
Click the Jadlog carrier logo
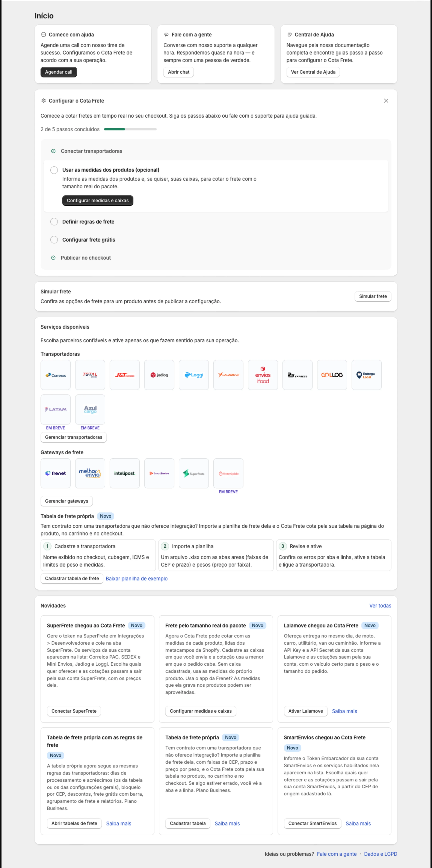coord(159,375)
